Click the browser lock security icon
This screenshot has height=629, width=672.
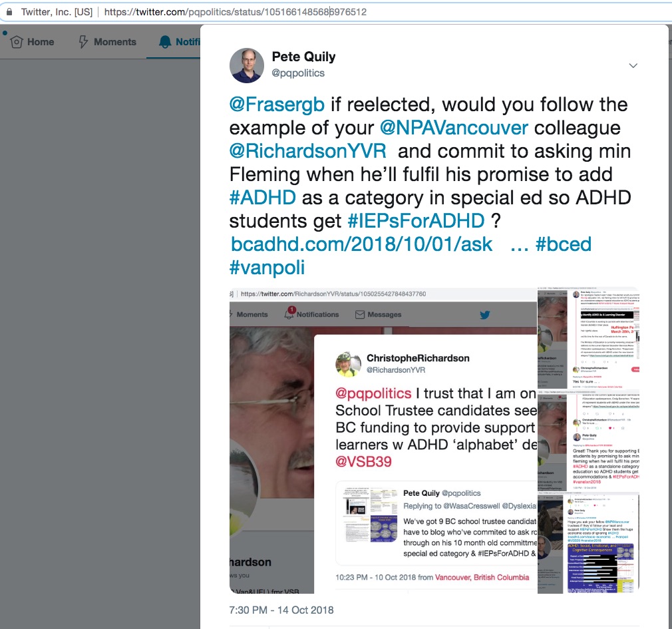tap(9, 11)
